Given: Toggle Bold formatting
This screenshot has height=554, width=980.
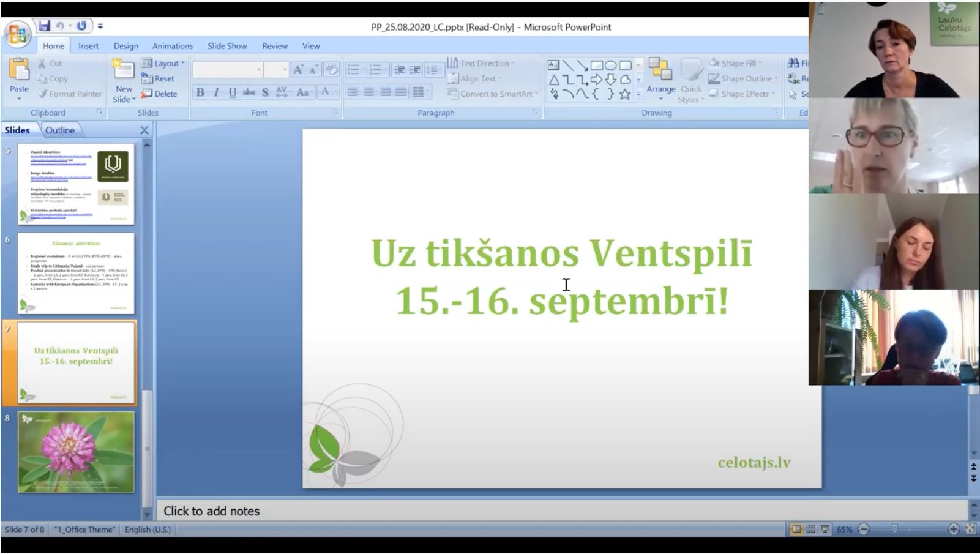Looking at the screenshot, I should click(200, 92).
